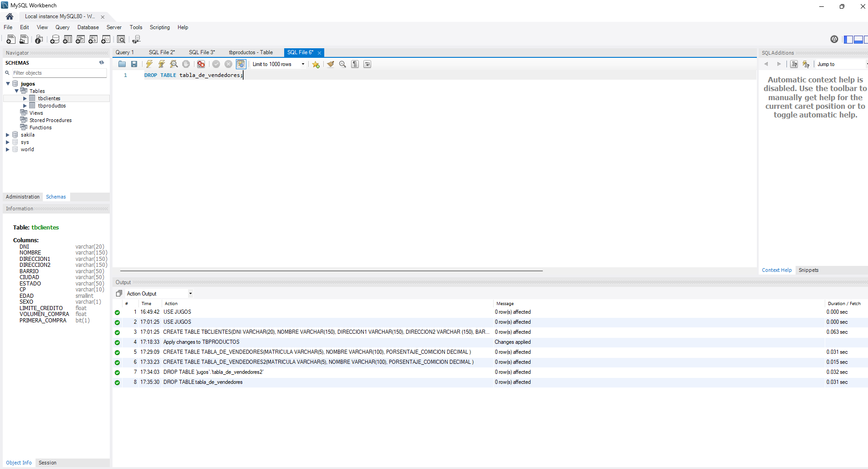Expand the tbproductos table
The height and width of the screenshot is (469, 868).
25,106
